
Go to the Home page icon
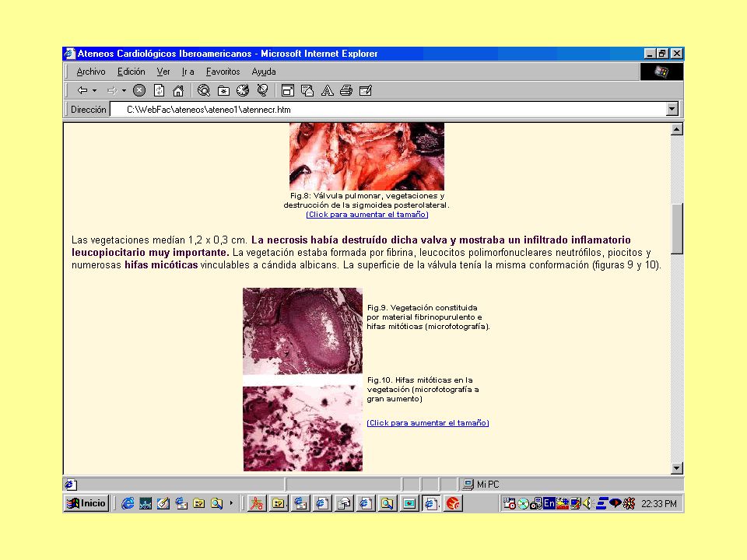click(x=178, y=90)
